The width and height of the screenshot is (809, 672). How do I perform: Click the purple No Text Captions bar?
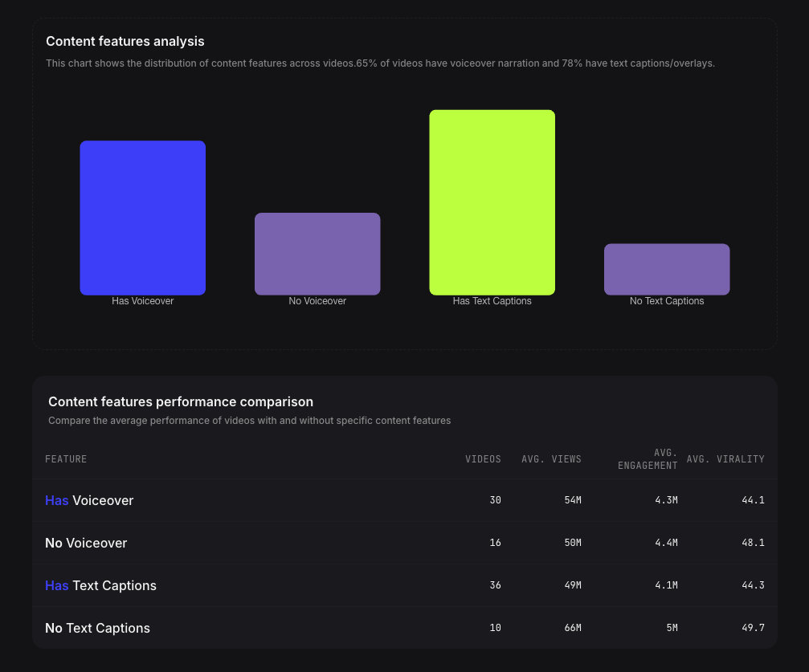click(x=667, y=269)
